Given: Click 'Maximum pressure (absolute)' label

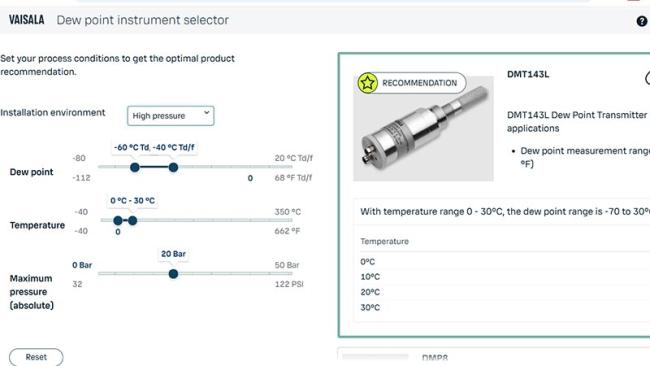Looking at the screenshot, I should pos(32,292).
